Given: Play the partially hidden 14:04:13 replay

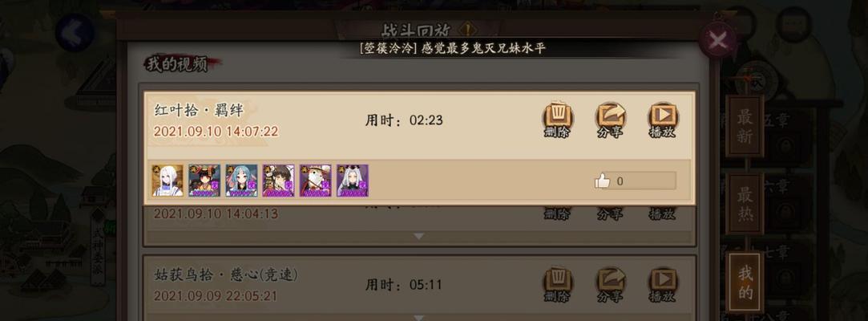Looking at the screenshot, I should (x=663, y=213).
